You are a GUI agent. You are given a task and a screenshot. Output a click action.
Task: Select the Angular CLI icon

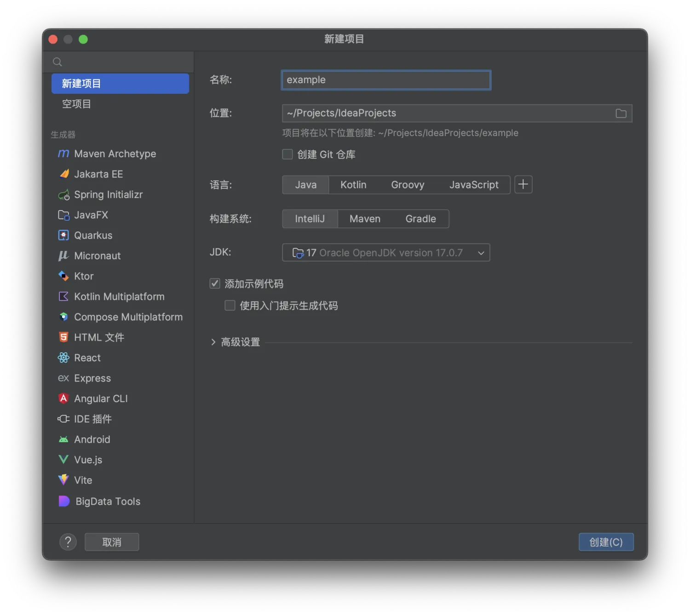click(63, 399)
